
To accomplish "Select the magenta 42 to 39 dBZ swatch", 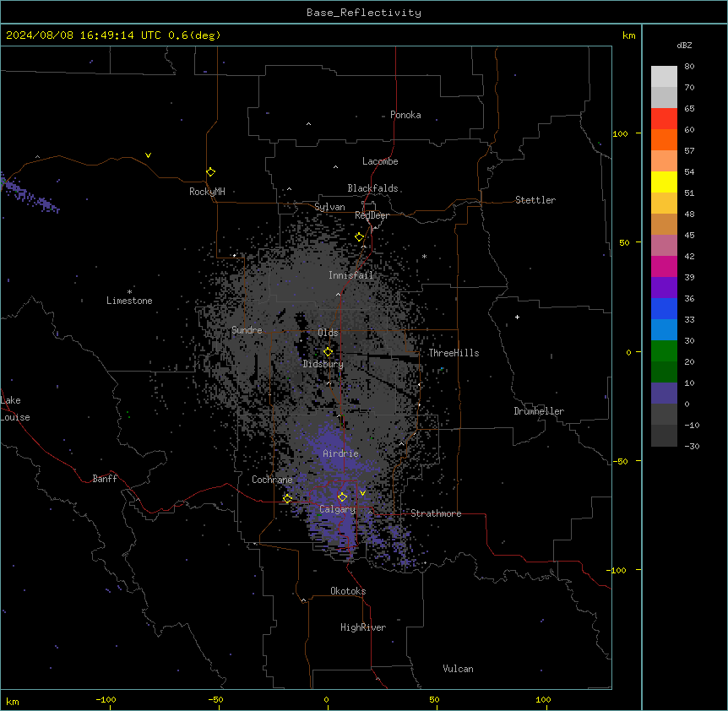I will coord(664,266).
